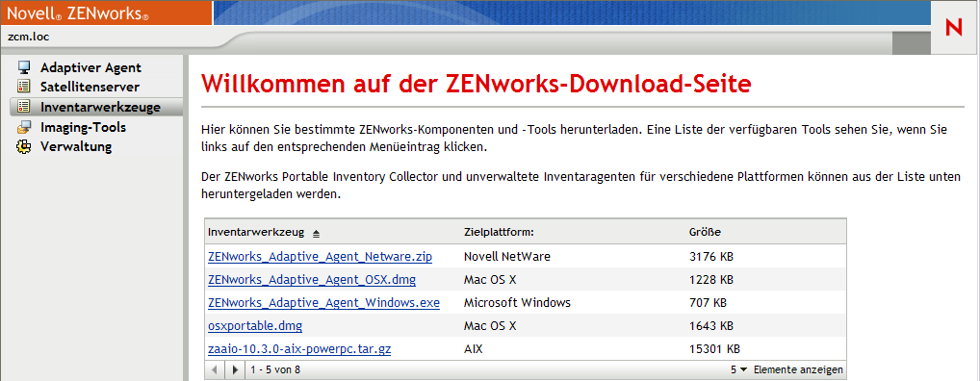Click the 707 KB size cell
The image size is (980, 381).
(708, 302)
